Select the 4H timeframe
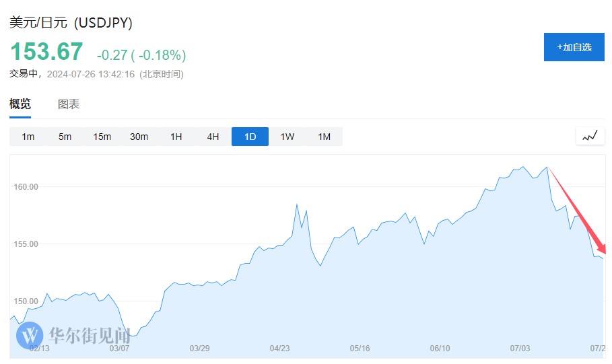The image size is (612, 364). (x=213, y=137)
